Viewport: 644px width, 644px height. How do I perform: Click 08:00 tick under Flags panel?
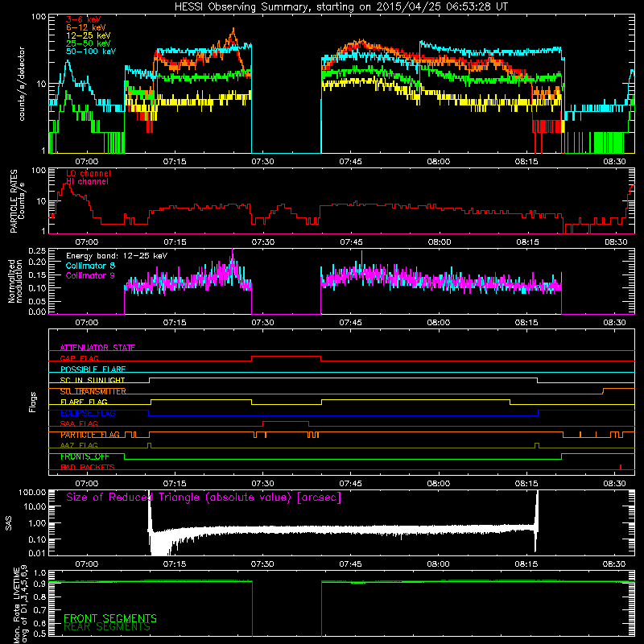tap(439, 484)
